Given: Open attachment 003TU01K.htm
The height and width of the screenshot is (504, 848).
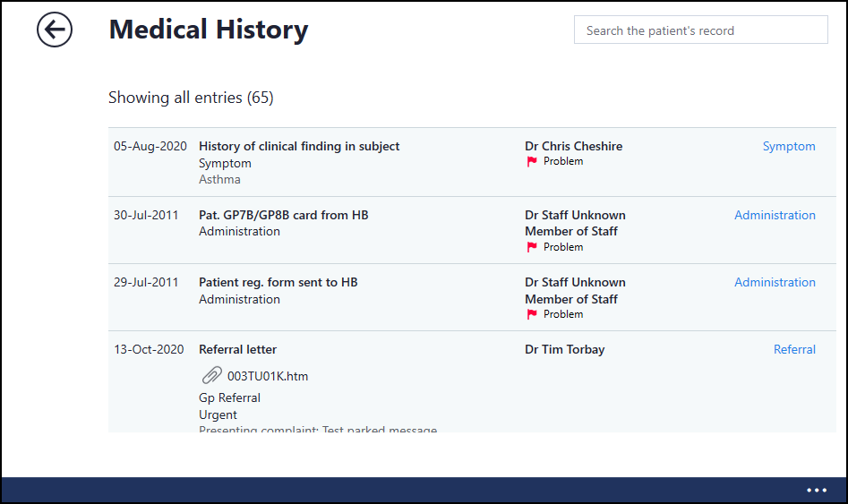Looking at the screenshot, I should pyautogui.click(x=268, y=376).
